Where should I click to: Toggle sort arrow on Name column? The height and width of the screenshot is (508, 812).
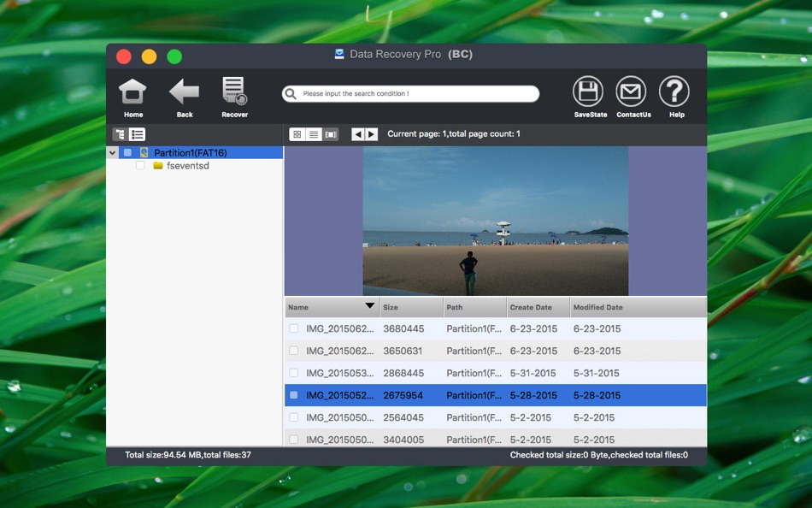pos(369,306)
